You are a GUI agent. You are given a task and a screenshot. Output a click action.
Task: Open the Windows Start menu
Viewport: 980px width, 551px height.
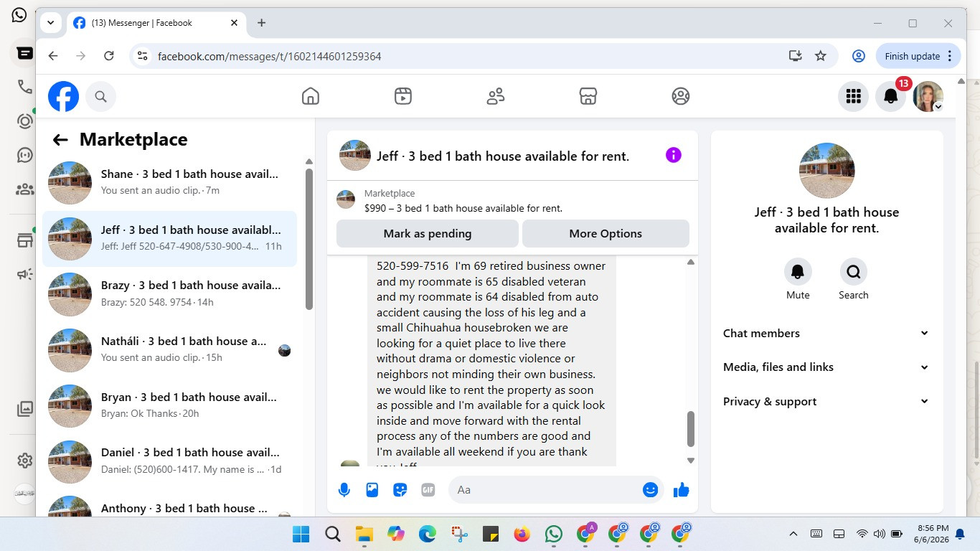point(301,534)
